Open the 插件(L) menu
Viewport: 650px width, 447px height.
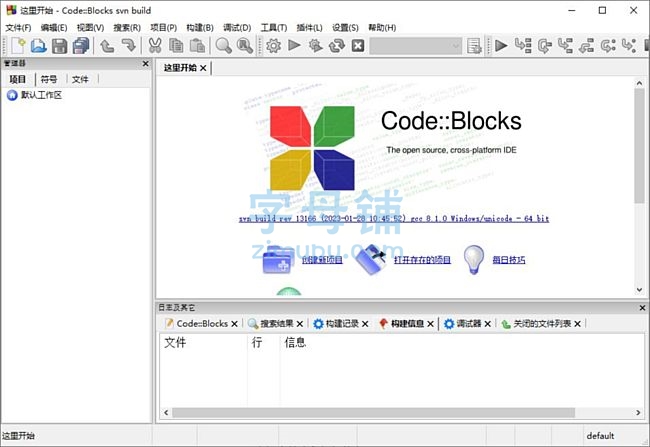click(x=309, y=28)
